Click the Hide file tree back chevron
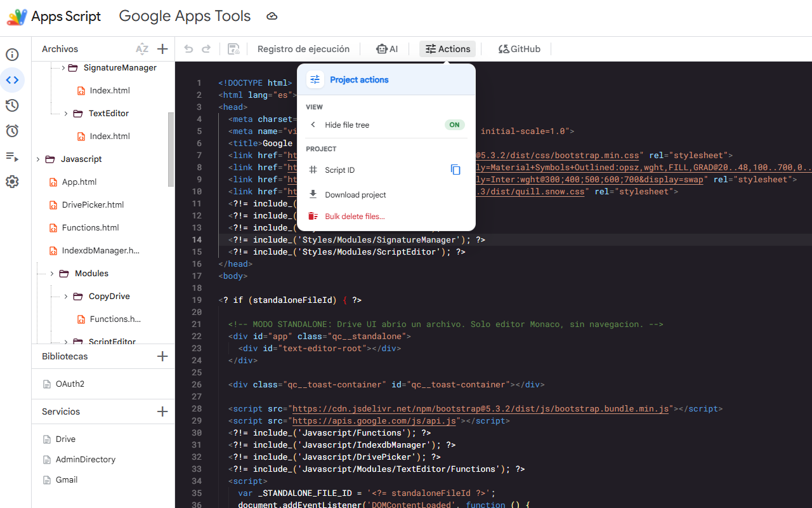This screenshot has width=812, height=508. tap(313, 125)
